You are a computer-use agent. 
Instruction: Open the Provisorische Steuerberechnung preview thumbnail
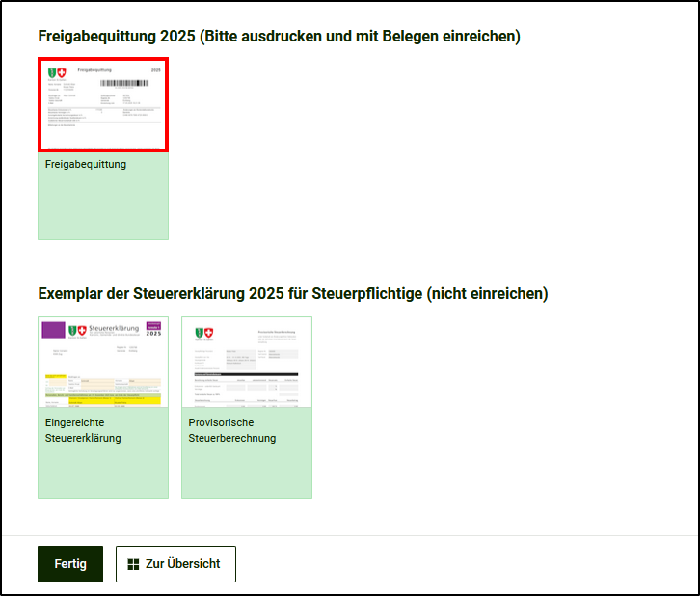point(246,362)
